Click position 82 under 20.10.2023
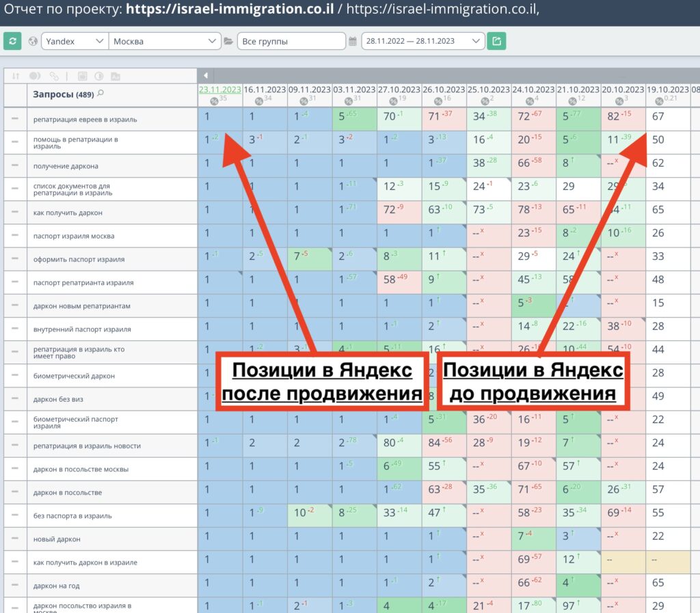Image resolution: width=700 pixels, height=613 pixels. 613,116
